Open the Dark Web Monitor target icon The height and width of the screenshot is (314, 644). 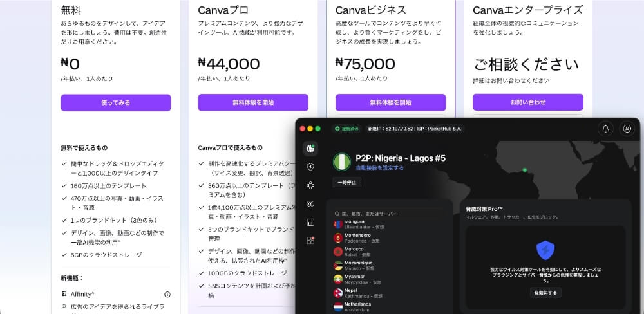310,204
